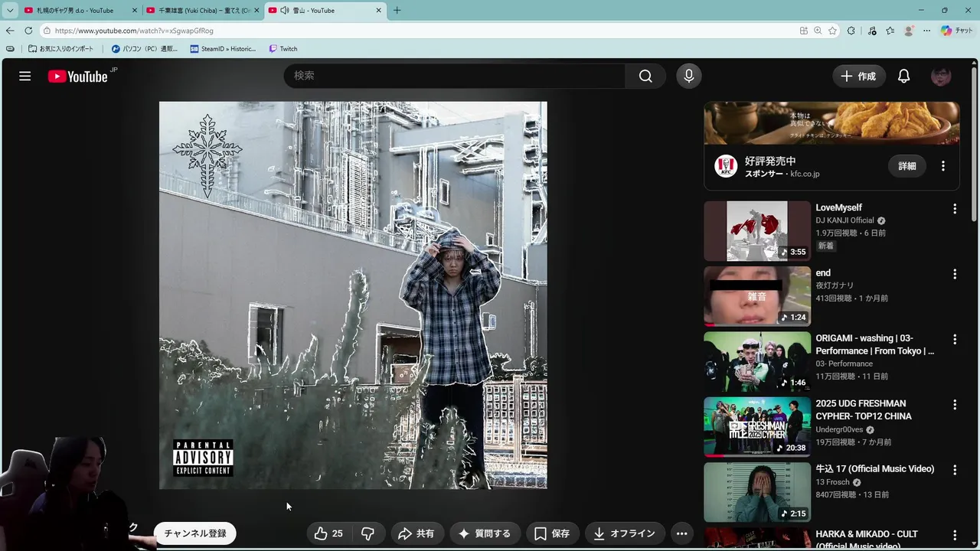Open the Twitch bookmark

pyautogui.click(x=283, y=49)
